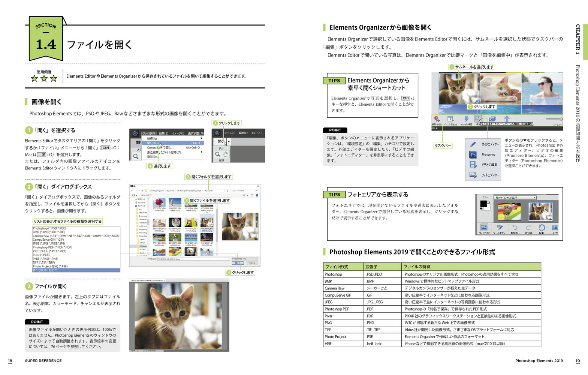The image size is (588, 375).
Task: Select the Hand tool in the right editor screenshot
Action: (x=225, y=154)
